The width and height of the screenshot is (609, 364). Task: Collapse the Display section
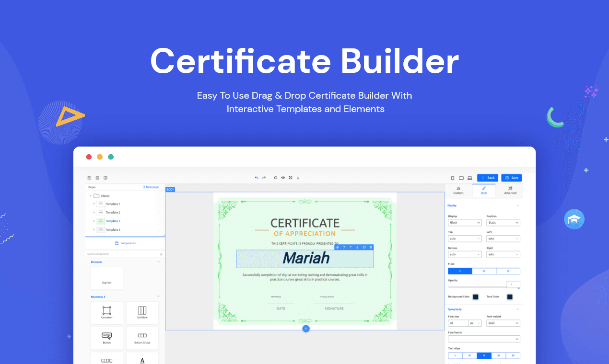pos(518,205)
